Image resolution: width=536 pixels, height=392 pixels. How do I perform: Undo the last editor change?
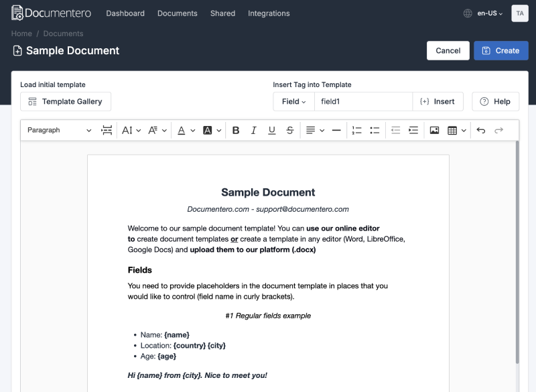pyautogui.click(x=480, y=130)
